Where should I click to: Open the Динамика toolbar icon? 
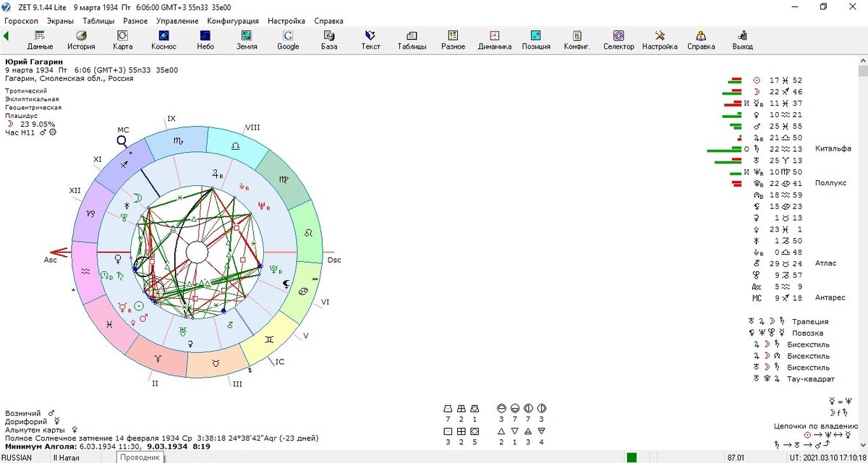[x=495, y=40]
